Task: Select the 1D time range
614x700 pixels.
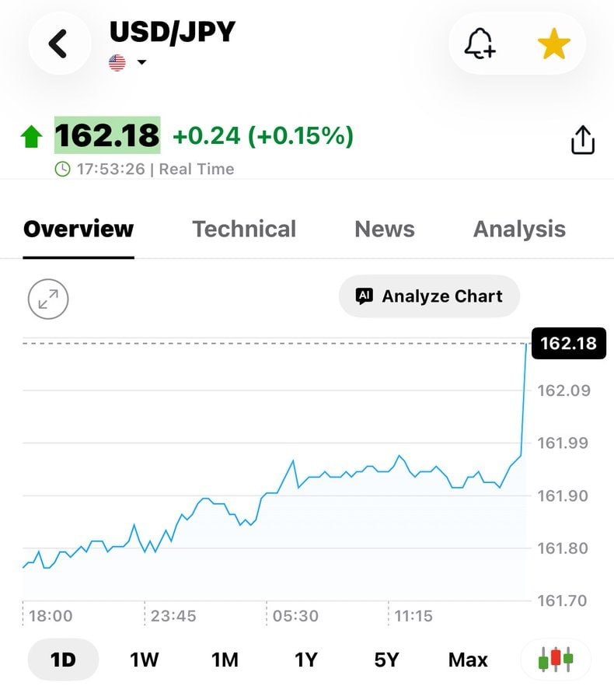Action: [x=63, y=660]
